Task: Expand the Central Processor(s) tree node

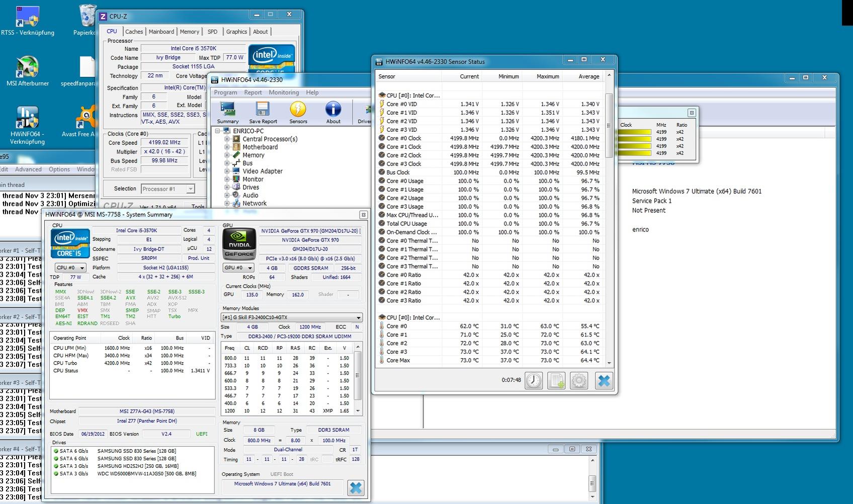Action: 227,139
